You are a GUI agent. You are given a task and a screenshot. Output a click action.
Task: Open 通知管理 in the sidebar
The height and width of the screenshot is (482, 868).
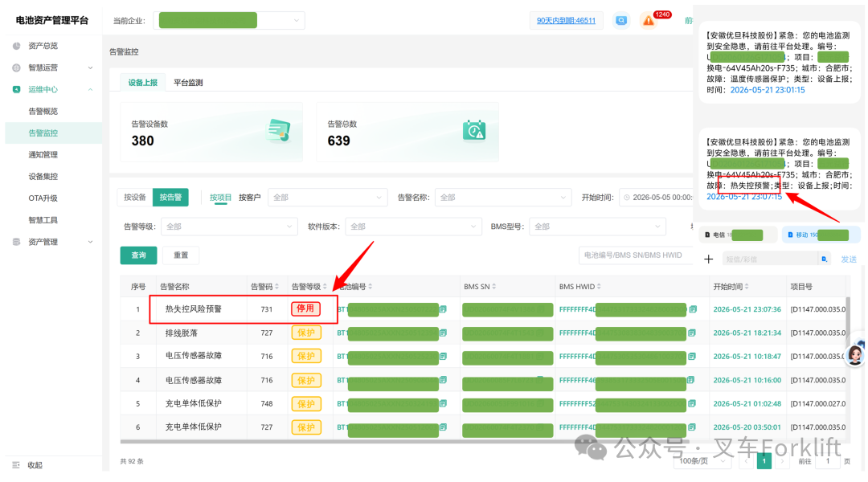point(43,155)
